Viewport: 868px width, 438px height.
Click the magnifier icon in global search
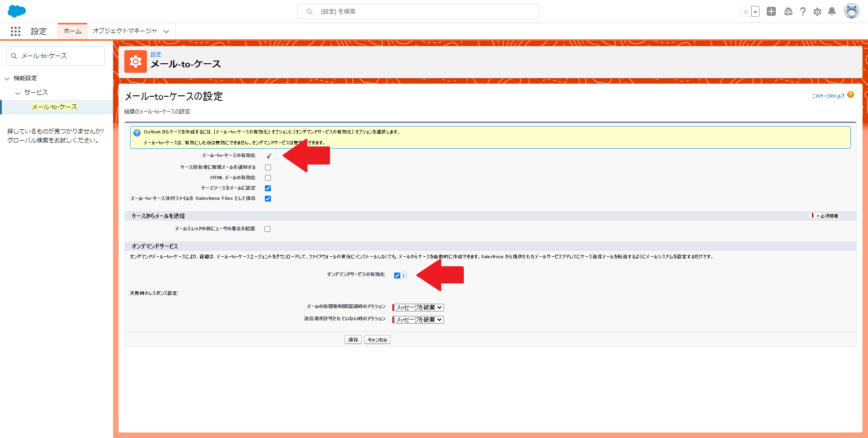310,12
